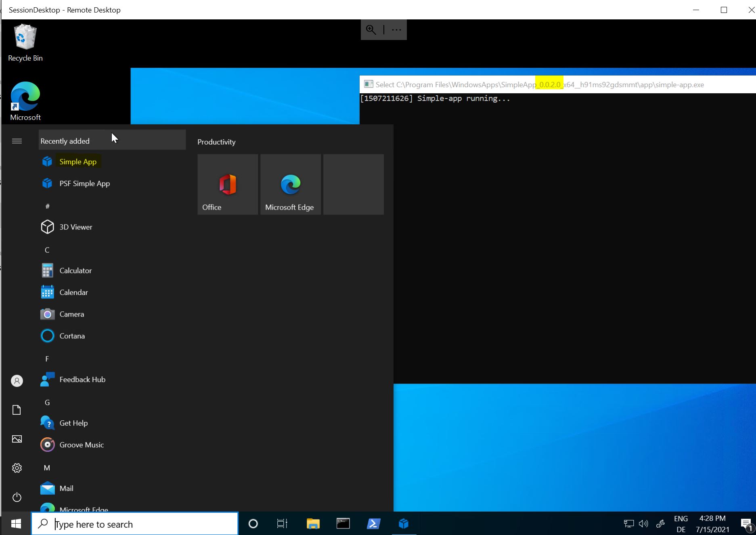The image size is (756, 535).
Task: Click the Power button in Start
Action: pyautogui.click(x=17, y=497)
